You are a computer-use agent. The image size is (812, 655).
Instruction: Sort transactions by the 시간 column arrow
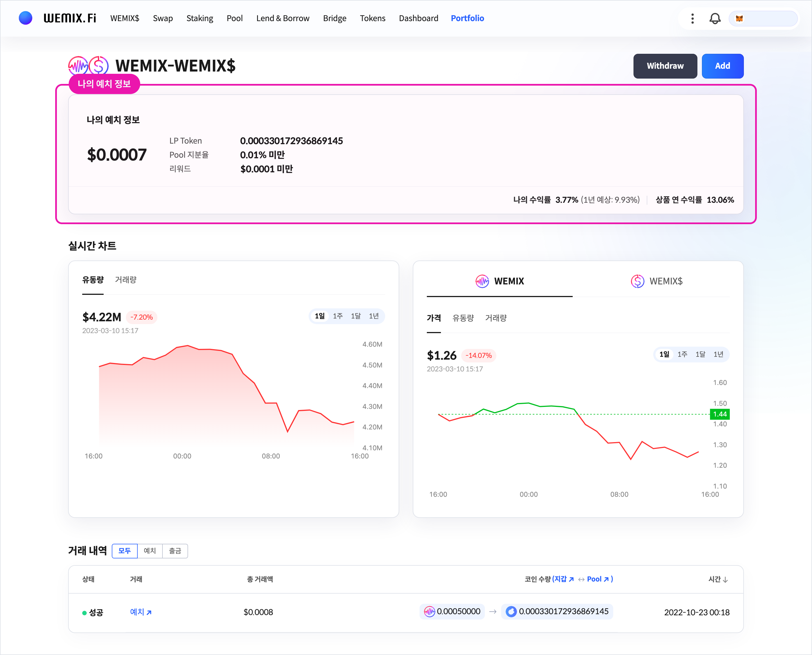tap(725, 580)
